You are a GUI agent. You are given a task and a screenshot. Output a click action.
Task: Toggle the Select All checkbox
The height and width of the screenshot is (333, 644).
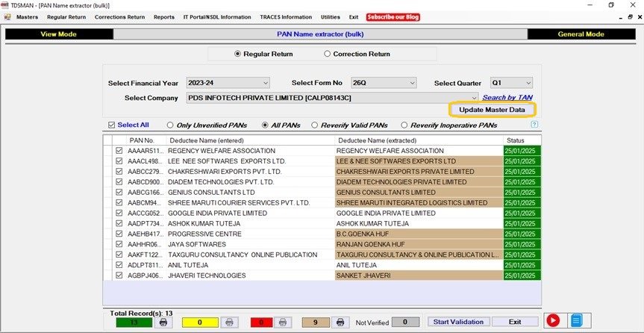[x=111, y=125]
